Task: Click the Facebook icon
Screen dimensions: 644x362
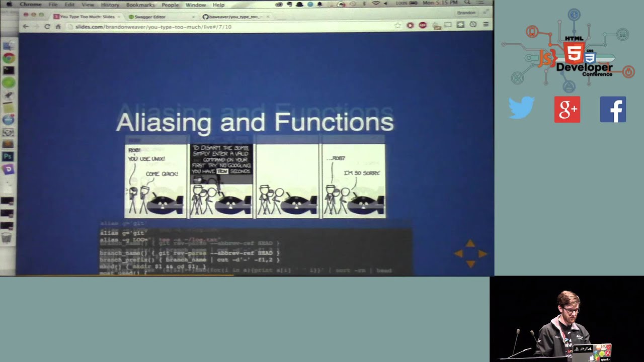Action: point(613,109)
